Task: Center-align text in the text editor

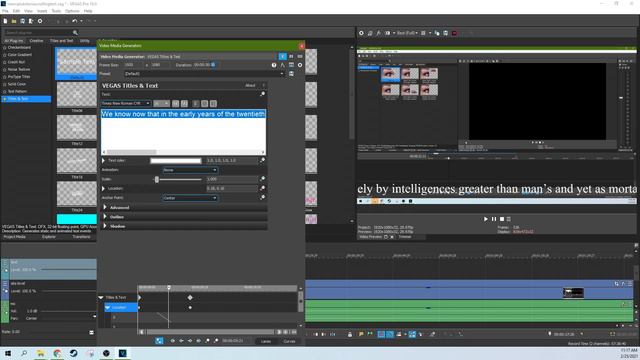Action: coord(204,104)
